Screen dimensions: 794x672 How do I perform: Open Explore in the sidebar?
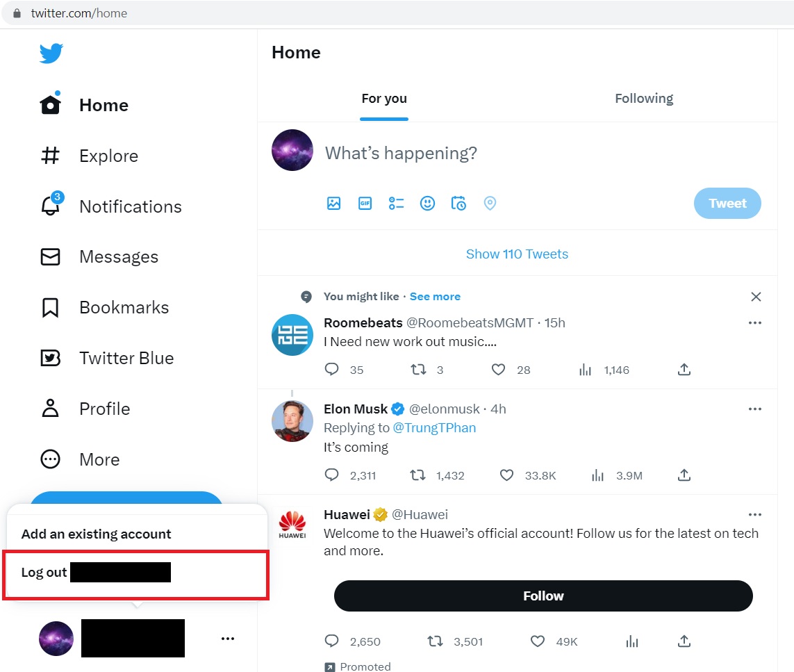point(89,156)
